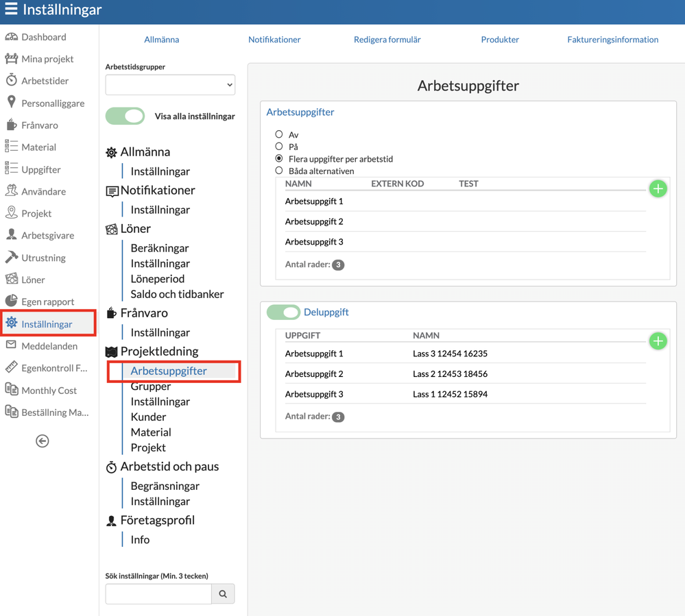Open Löneperiod under Löner

[x=158, y=278]
